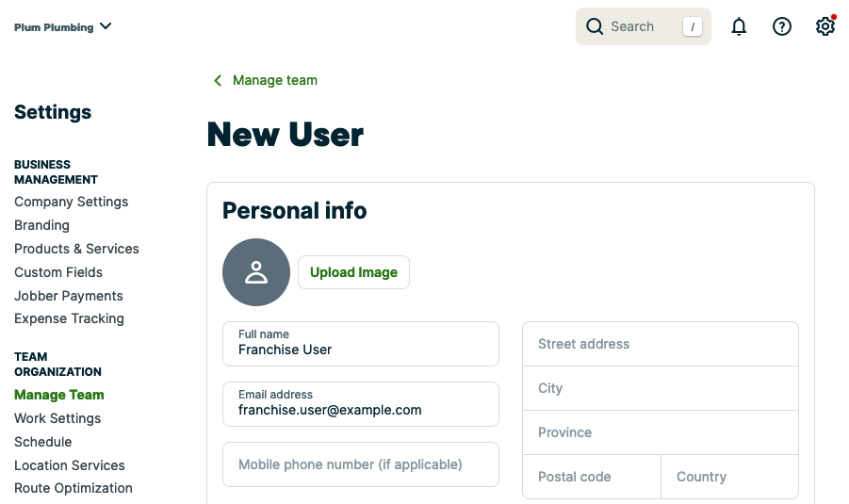Click the Mobile phone number field
The width and height of the screenshot is (849, 504).
click(360, 464)
